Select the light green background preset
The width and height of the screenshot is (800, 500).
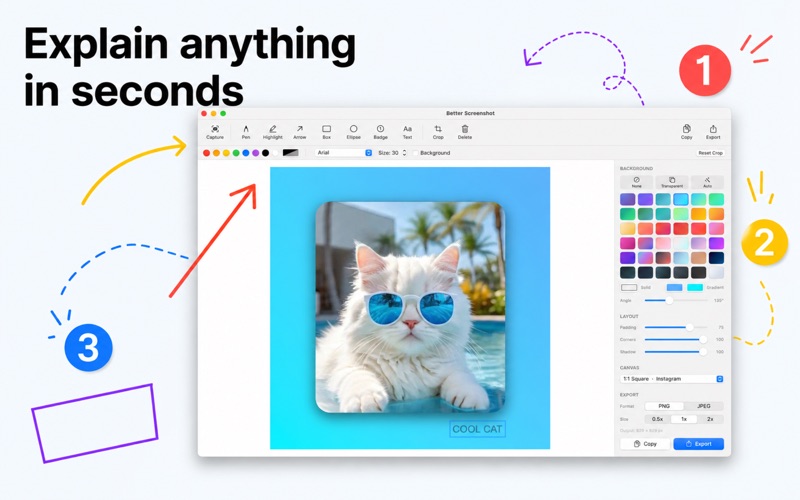[x=681, y=214]
